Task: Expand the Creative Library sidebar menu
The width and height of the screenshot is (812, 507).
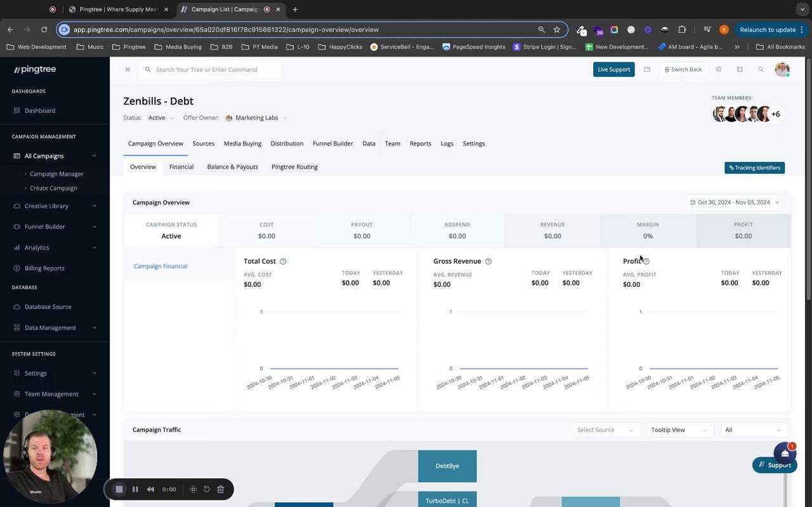Action: [55, 206]
